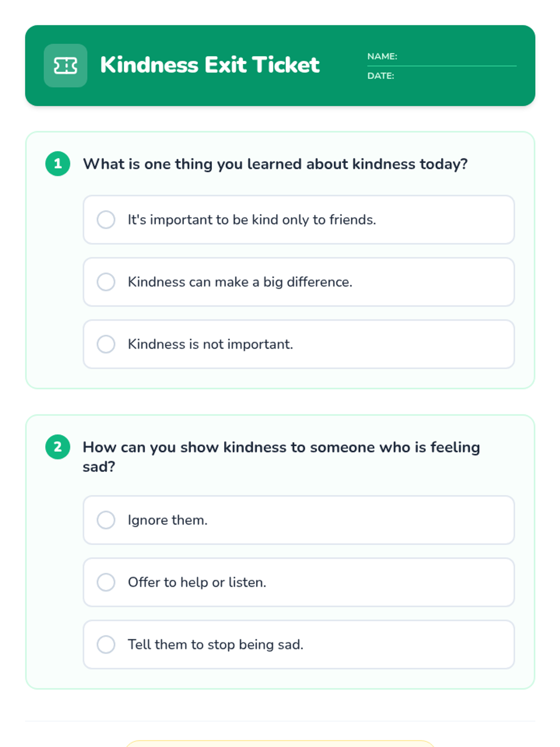
Task: Click 'Kindness is not important.' answer text
Action: (210, 344)
